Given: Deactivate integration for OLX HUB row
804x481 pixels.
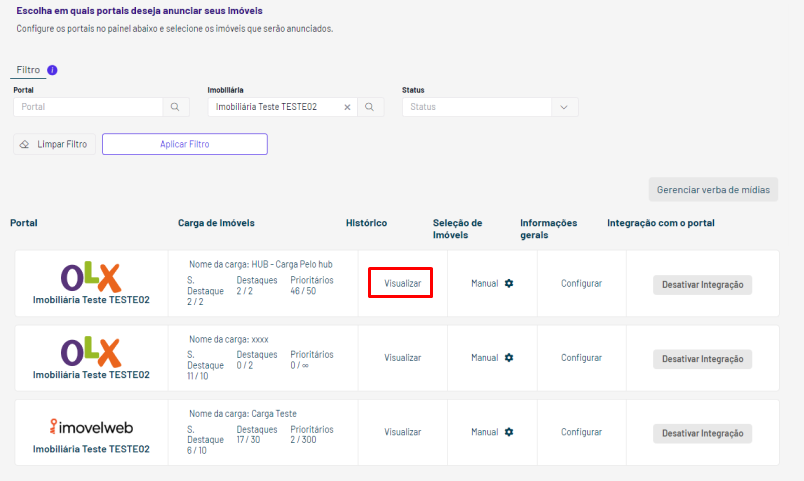Looking at the screenshot, I should coord(702,285).
